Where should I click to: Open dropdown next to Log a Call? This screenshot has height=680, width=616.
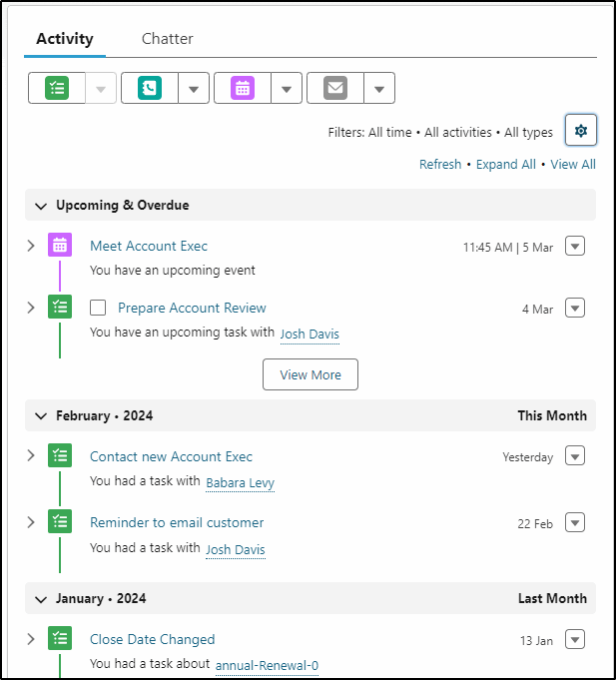(194, 89)
